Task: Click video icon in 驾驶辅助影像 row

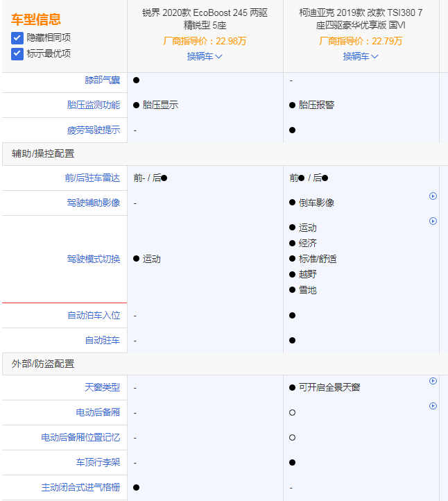Action: 433,196
